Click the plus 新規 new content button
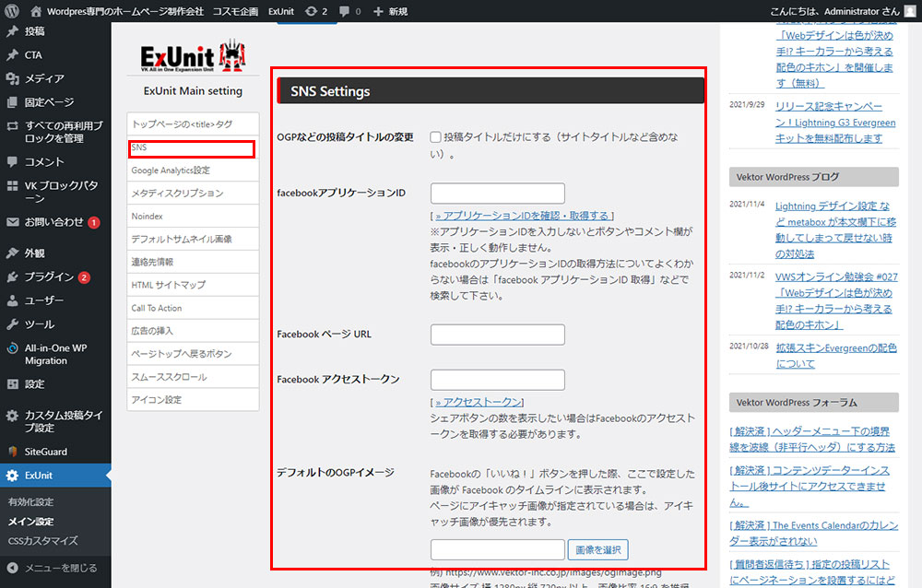 [x=390, y=11]
